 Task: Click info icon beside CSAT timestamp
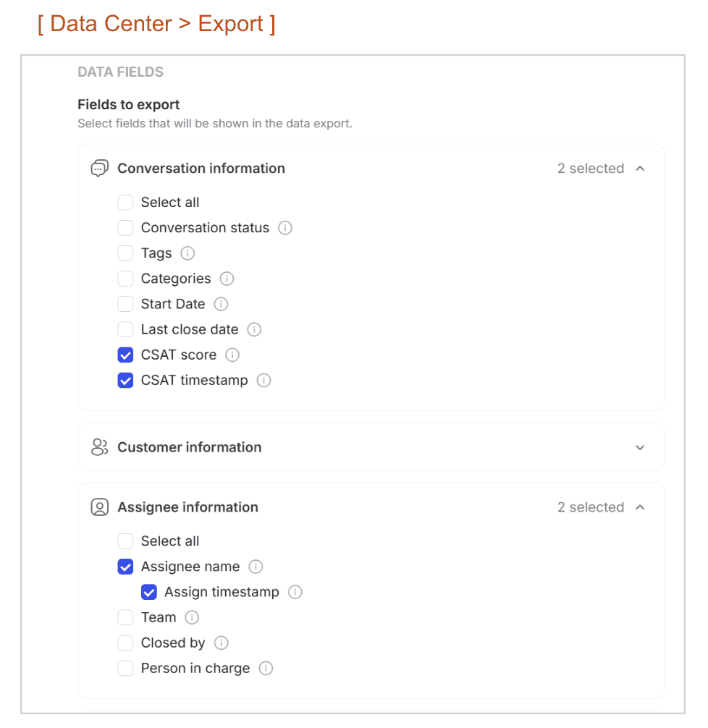click(264, 380)
